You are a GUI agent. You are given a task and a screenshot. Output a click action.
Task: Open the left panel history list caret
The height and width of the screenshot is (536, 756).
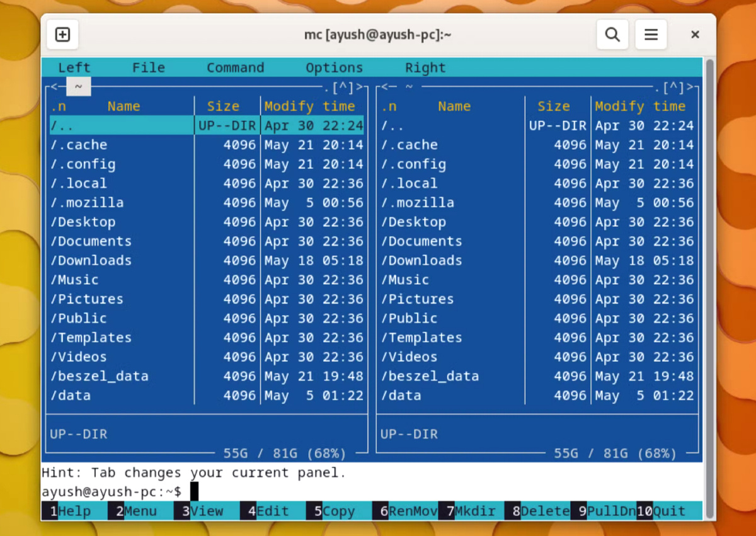[x=343, y=87]
